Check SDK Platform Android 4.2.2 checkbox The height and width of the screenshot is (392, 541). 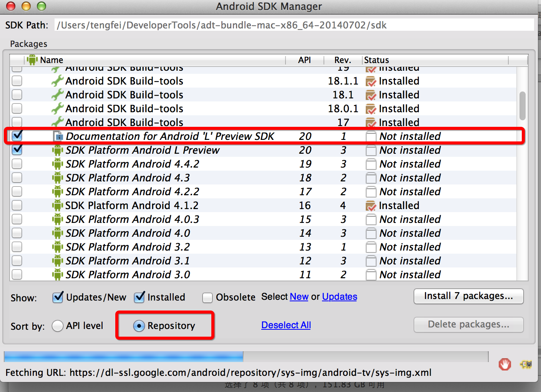point(17,191)
